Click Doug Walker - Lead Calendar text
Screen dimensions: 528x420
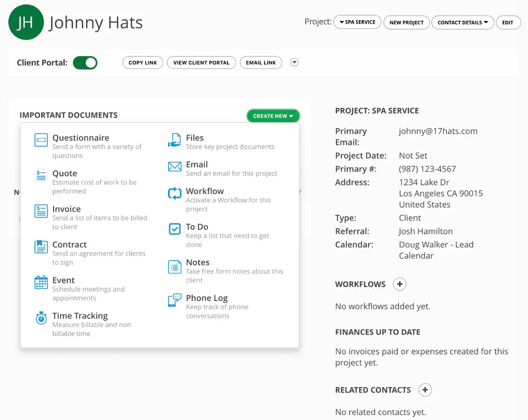point(436,250)
